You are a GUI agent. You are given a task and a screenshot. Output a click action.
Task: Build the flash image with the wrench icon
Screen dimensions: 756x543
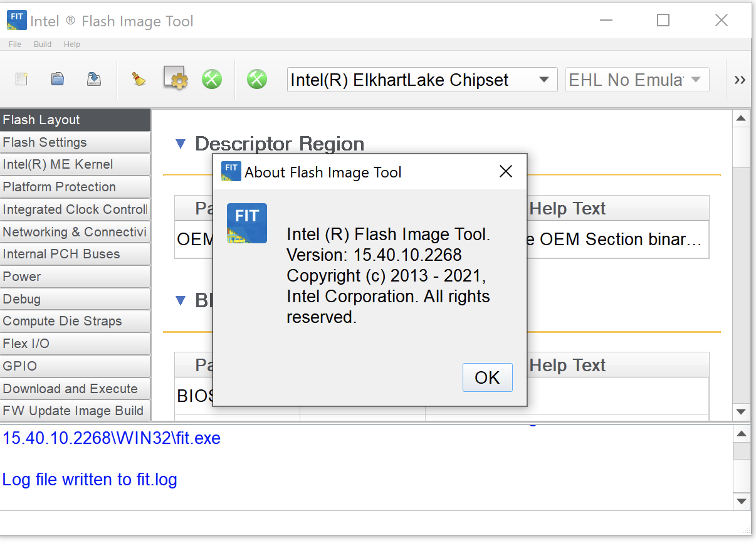coord(212,79)
